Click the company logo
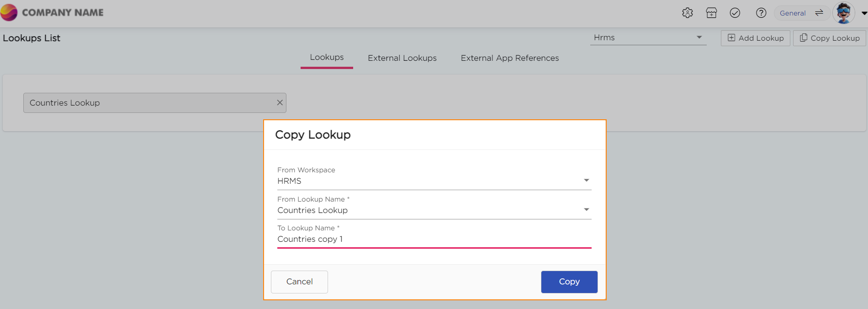Screen dimensions: 868x309 click(9, 12)
